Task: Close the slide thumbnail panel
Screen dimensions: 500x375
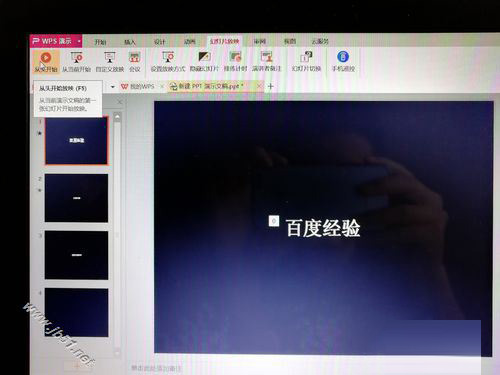Action: tap(119, 101)
